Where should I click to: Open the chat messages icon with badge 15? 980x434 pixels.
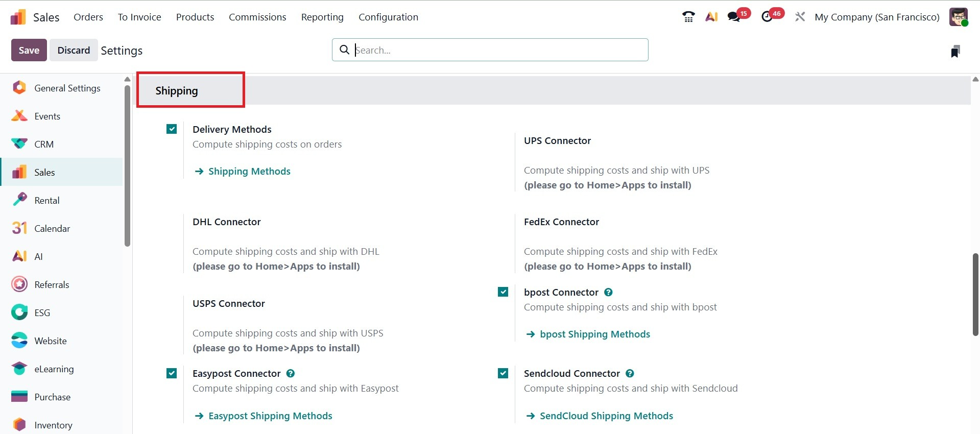734,17
